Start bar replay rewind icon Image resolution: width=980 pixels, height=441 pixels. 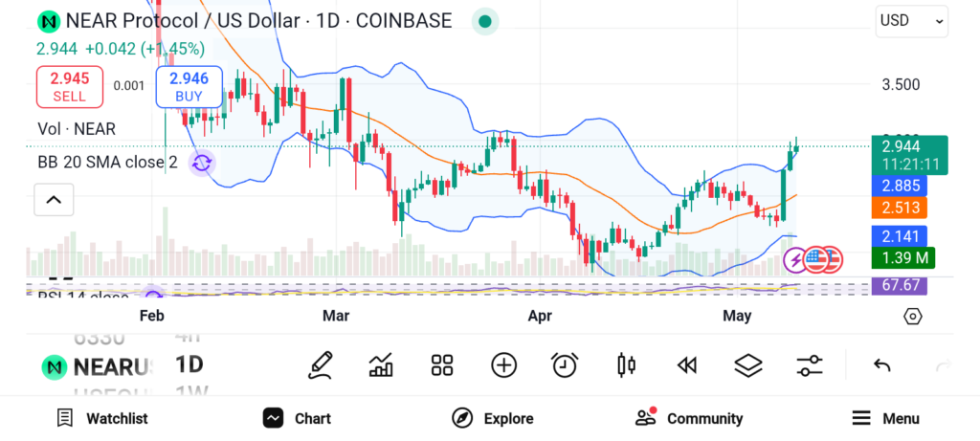tap(686, 364)
